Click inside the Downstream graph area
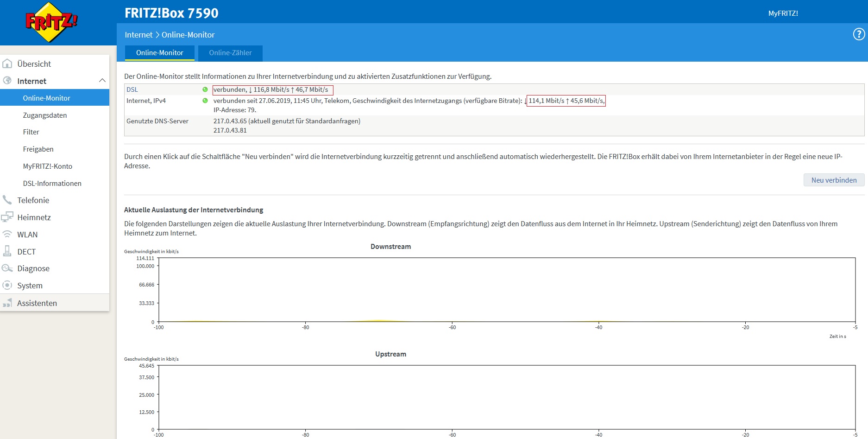This screenshot has width=868, height=439. [x=507, y=290]
